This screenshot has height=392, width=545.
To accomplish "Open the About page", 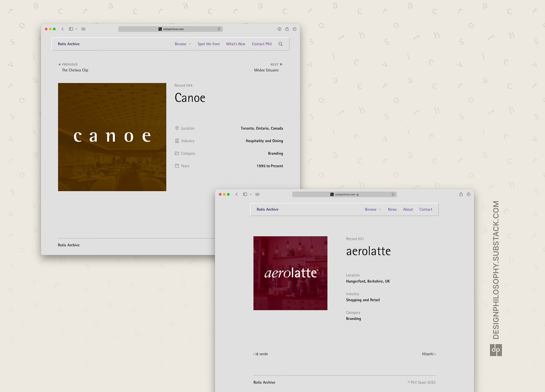I will [408, 209].
